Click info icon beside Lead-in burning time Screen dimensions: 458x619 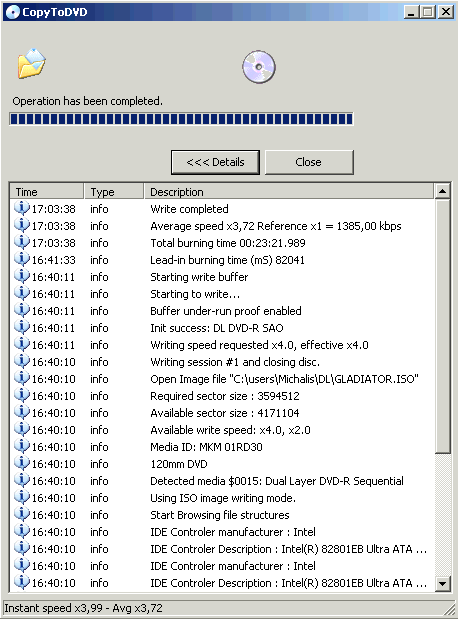pos(21,259)
